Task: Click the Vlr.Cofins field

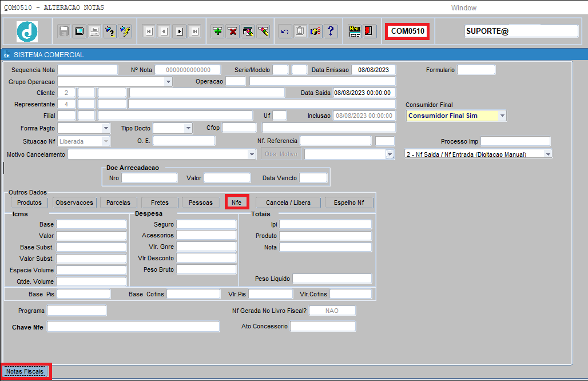Action: [x=351, y=293]
